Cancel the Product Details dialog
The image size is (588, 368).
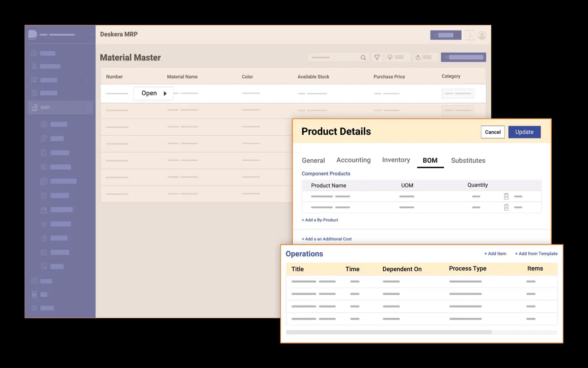[493, 132]
